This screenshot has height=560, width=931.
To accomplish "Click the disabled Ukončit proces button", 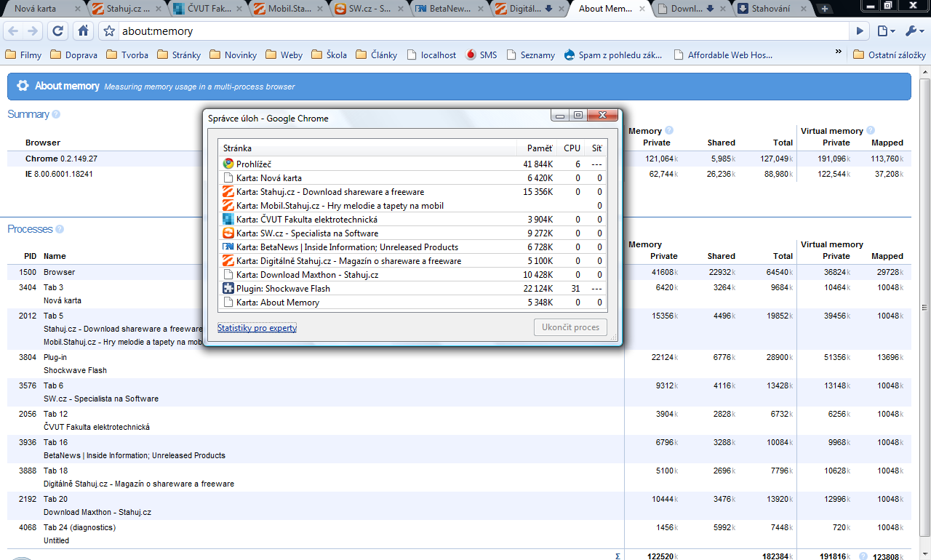I will click(x=571, y=327).
